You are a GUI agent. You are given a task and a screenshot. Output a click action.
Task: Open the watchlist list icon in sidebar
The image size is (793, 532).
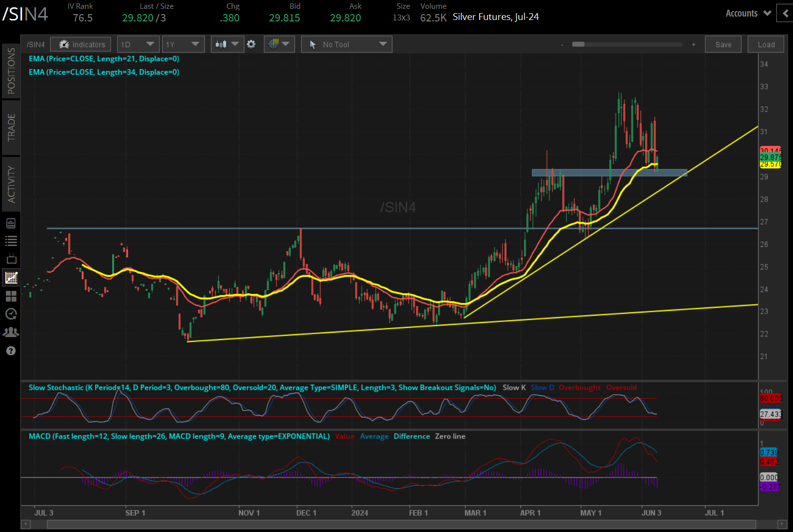(x=11, y=241)
